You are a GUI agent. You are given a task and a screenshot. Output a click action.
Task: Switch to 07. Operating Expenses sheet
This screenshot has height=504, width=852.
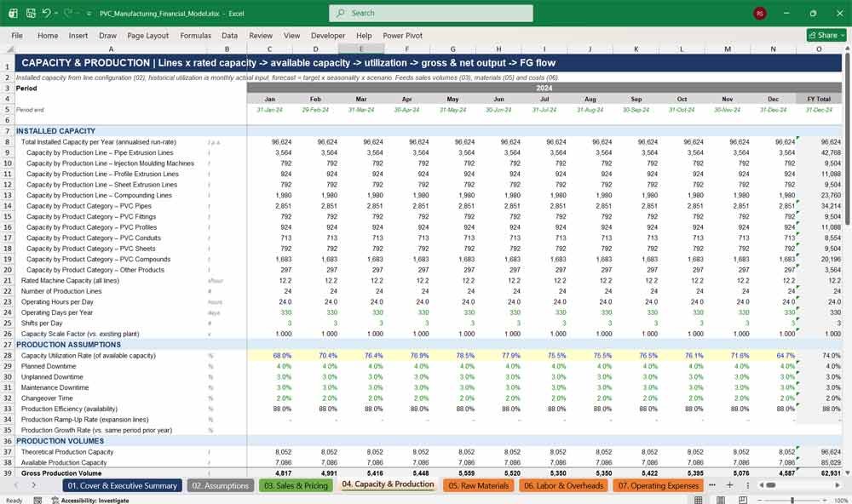pos(658,485)
